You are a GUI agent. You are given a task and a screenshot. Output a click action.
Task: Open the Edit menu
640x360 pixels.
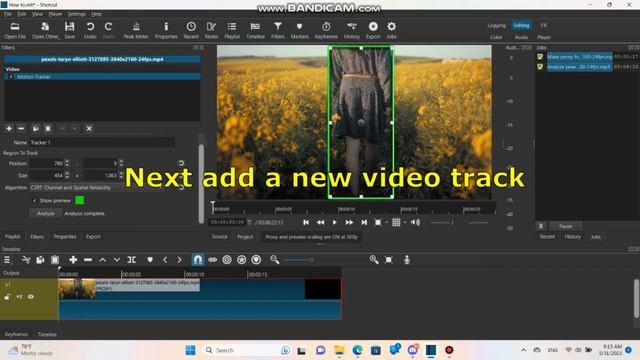pyautogui.click(x=21, y=14)
